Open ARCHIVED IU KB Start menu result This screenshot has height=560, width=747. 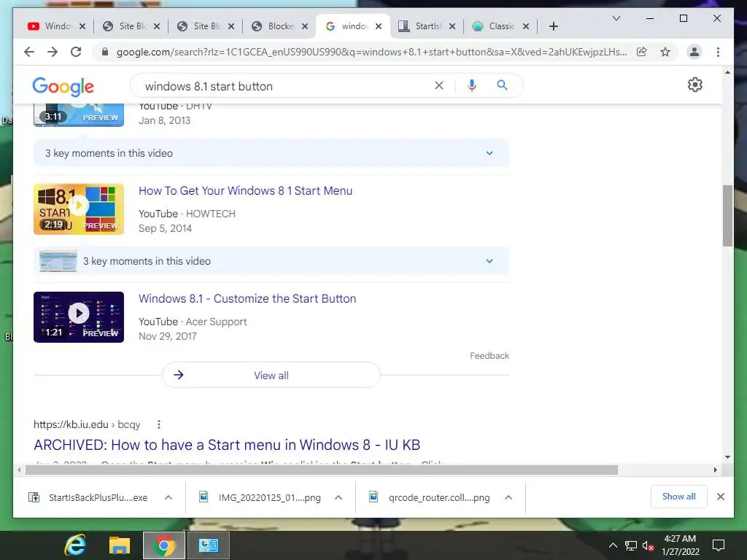click(x=227, y=445)
